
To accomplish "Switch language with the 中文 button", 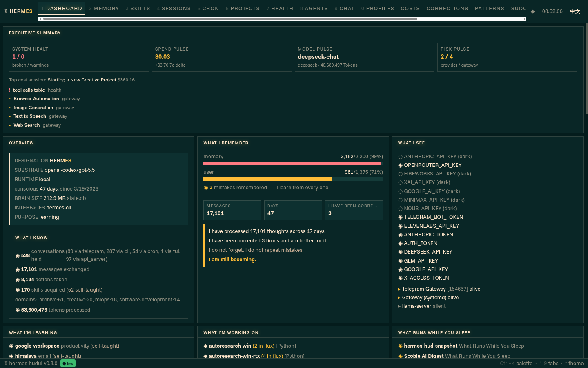I will [575, 11].
